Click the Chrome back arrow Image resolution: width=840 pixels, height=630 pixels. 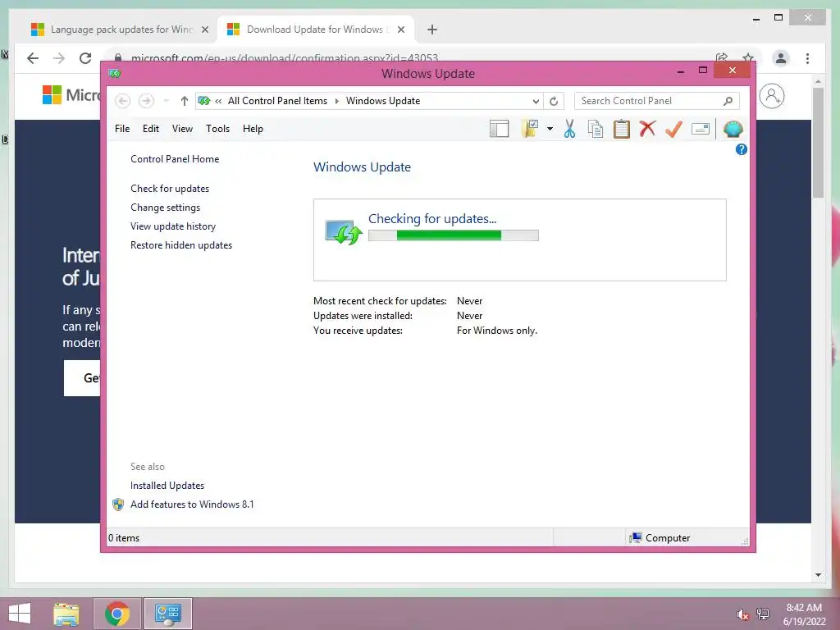tap(33, 58)
